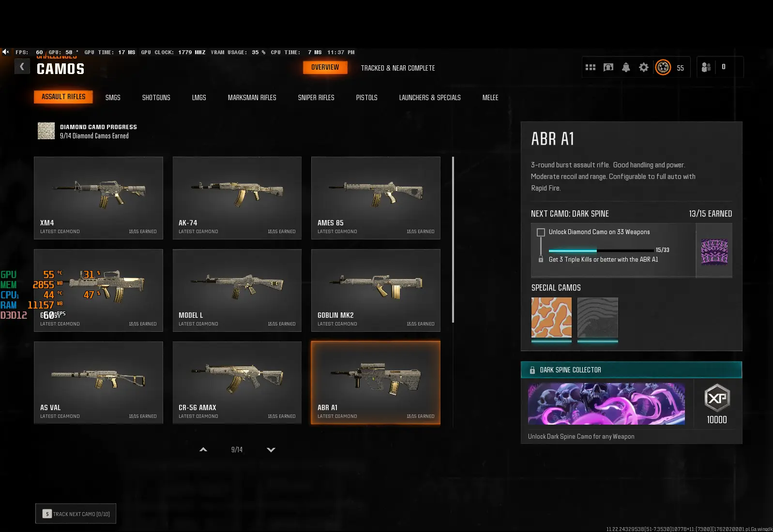Viewport: 773px width, 532px height.
Task: Select the Goblin MK2 weapon card
Action: click(376, 290)
